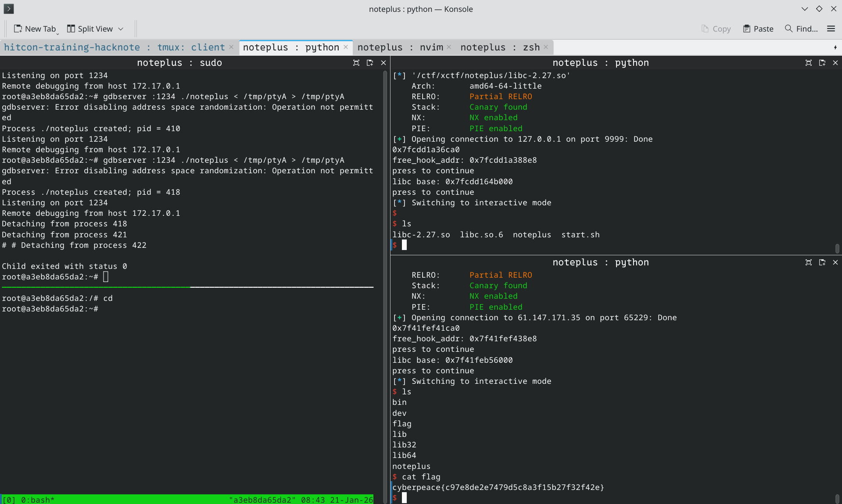842x504 pixels.
Task: Detach the top-right python pane
Action: [822, 63]
